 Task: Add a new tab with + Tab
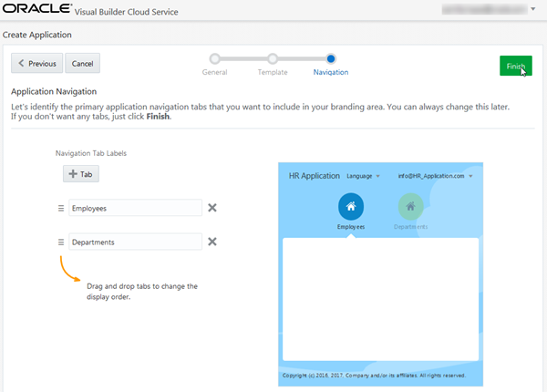click(x=81, y=174)
